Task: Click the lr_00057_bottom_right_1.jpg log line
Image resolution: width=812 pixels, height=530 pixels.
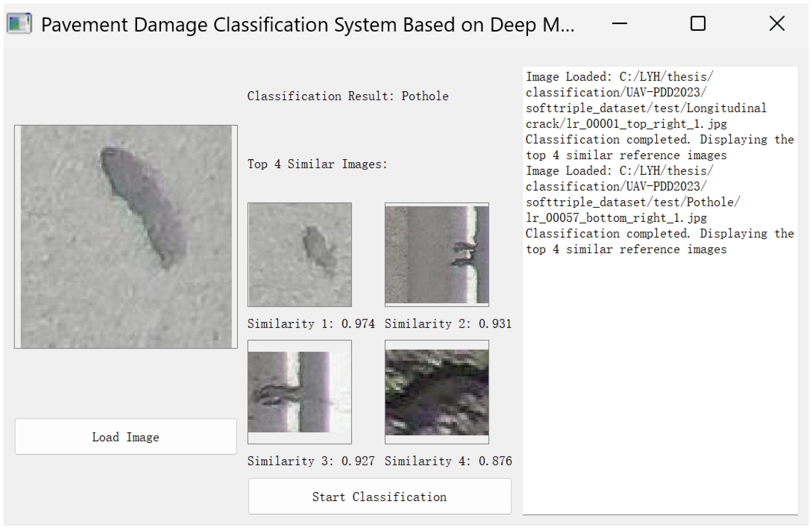Action: [x=616, y=218]
